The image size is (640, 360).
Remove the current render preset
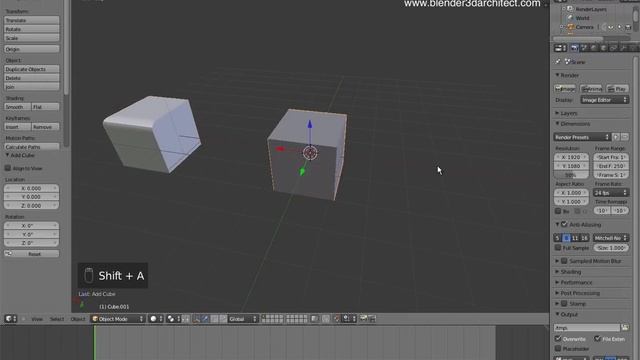click(x=625, y=137)
